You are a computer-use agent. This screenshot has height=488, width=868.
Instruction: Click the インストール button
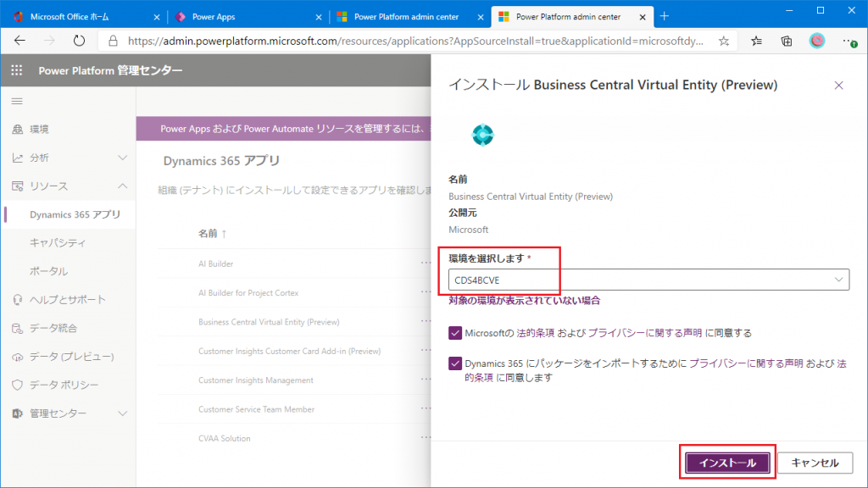click(x=727, y=463)
